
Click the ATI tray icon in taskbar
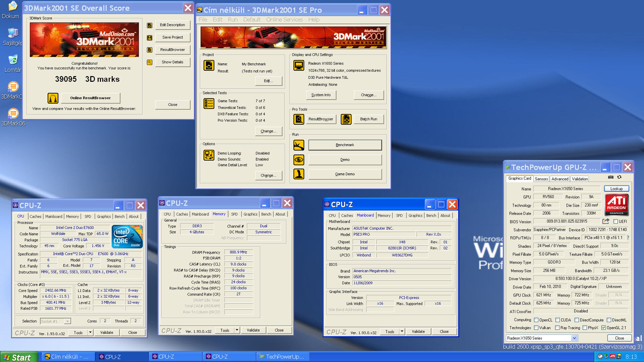(612, 357)
